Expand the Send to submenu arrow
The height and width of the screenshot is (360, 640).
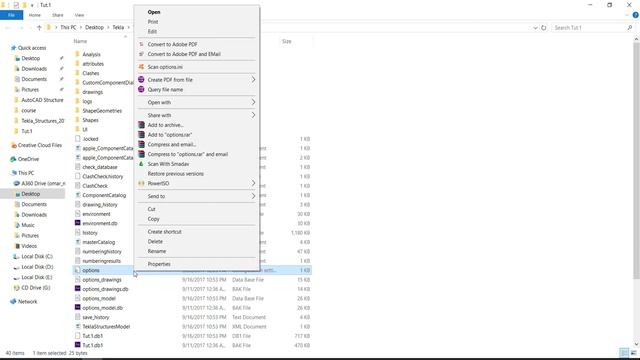pyautogui.click(x=253, y=196)
